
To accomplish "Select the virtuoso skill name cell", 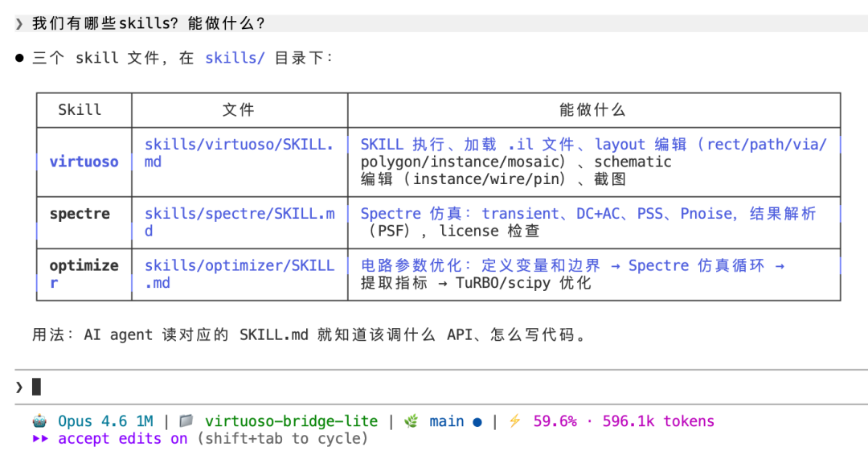I will click(84, 162).
